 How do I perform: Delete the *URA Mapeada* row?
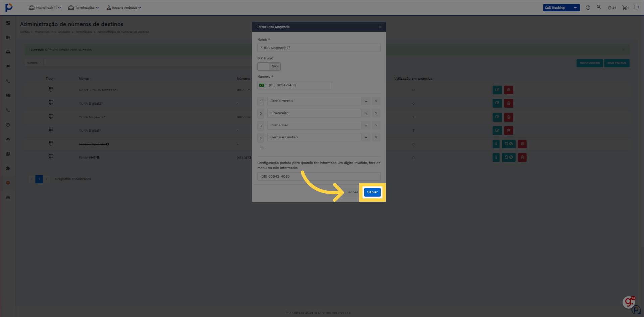508,117
